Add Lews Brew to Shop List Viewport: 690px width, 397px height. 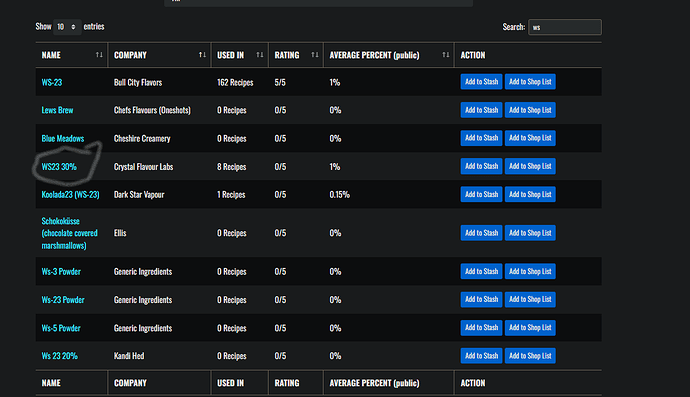tap(530, 110)
